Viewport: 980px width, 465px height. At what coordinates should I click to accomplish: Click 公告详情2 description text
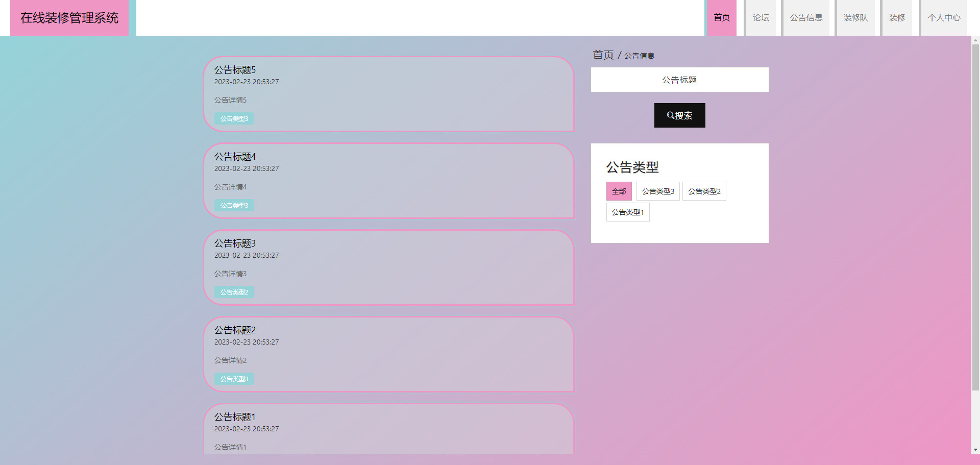point(230,360)
